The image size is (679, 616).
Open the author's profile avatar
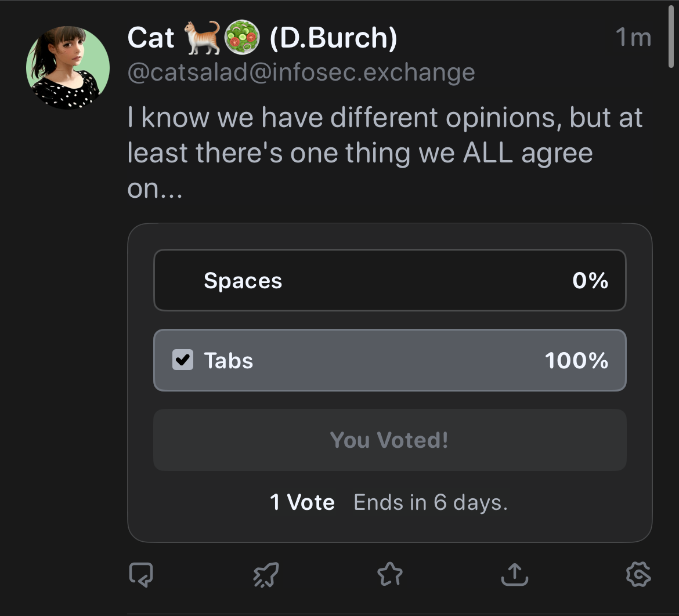tap(68, 67)
